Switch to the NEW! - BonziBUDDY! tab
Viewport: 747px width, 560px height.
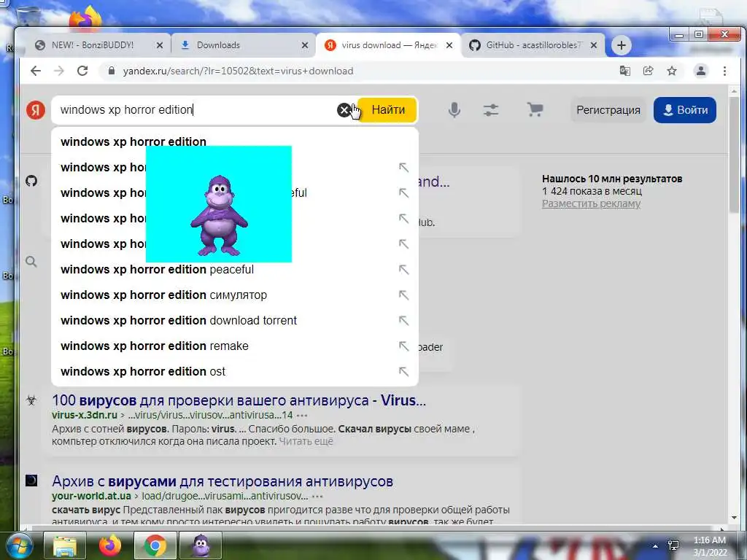[x=93, y=45]
